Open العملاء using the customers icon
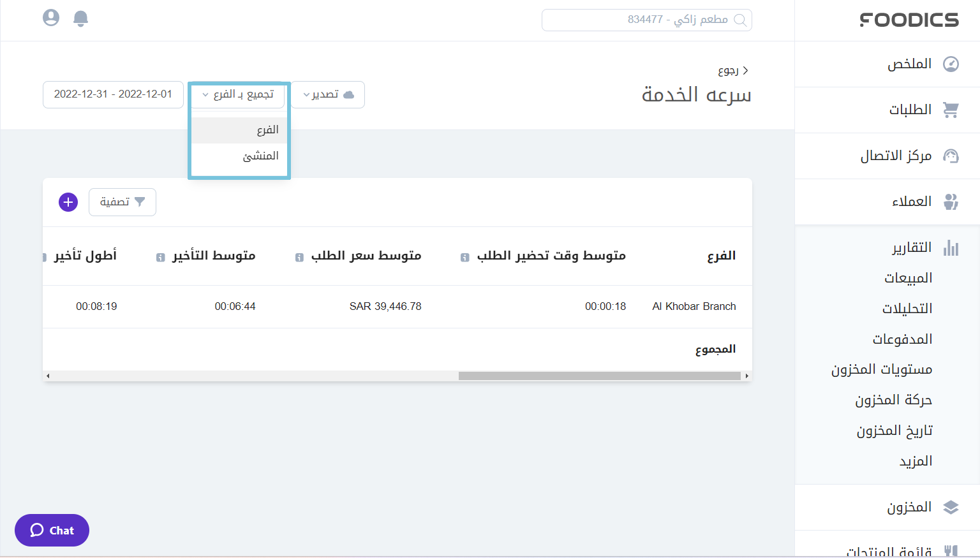The height and width of the screenshot is (558, 980). tap(951, 202)
